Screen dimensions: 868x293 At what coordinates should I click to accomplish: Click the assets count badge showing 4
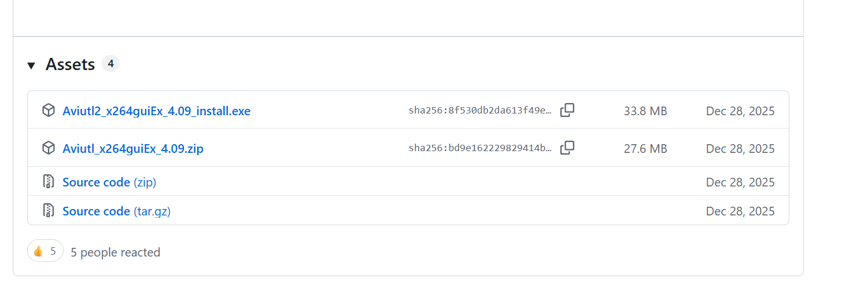click(110, 64)
